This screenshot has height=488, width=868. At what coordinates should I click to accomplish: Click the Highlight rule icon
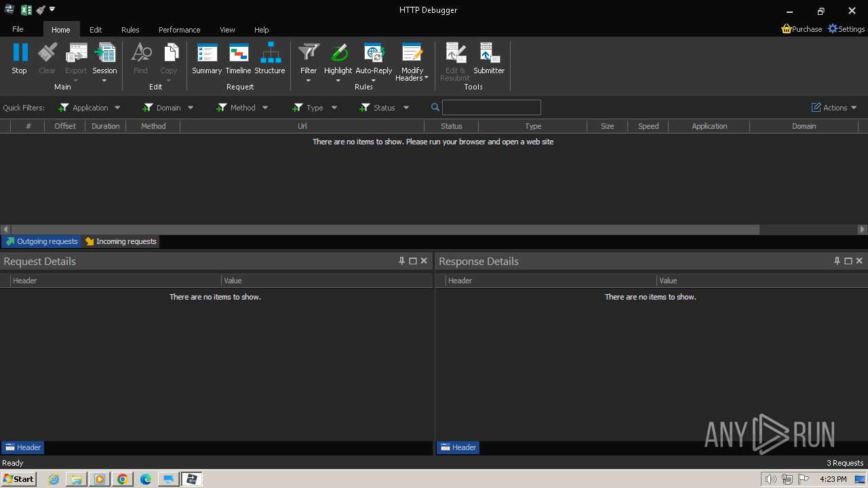[x=338, y=53]
